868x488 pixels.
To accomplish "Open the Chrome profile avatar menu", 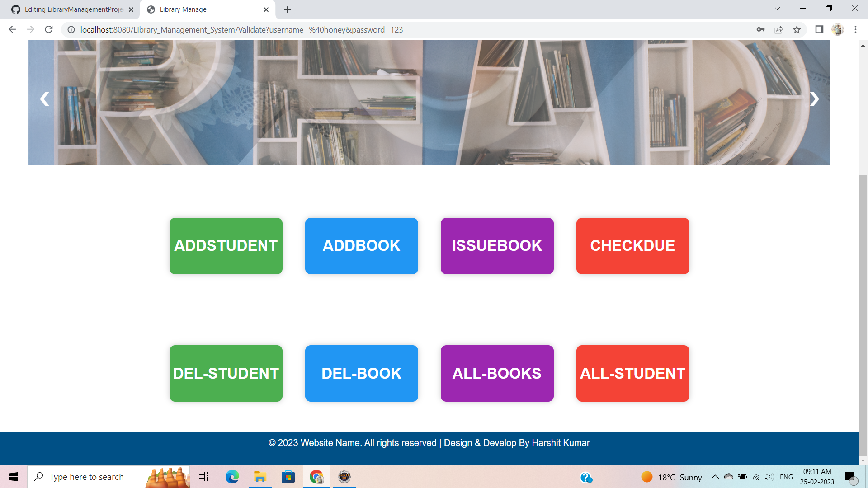I will pos(839,29).
